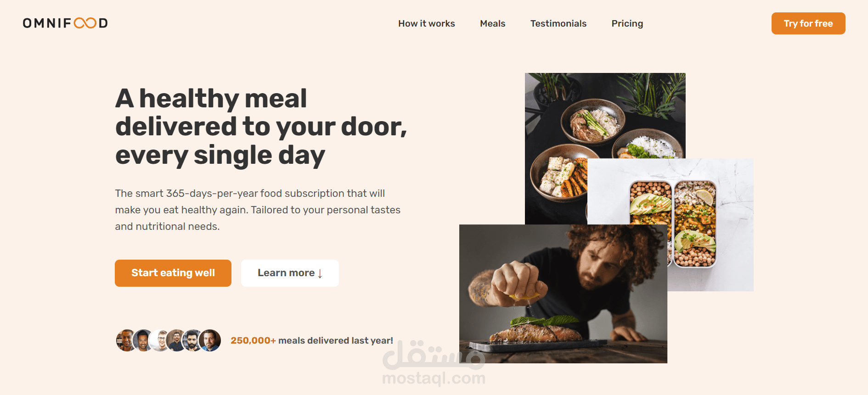Jump to the Pricing section
Viewport: 868px width, 395px height.
pyautogui.click(x=627, y=23)
